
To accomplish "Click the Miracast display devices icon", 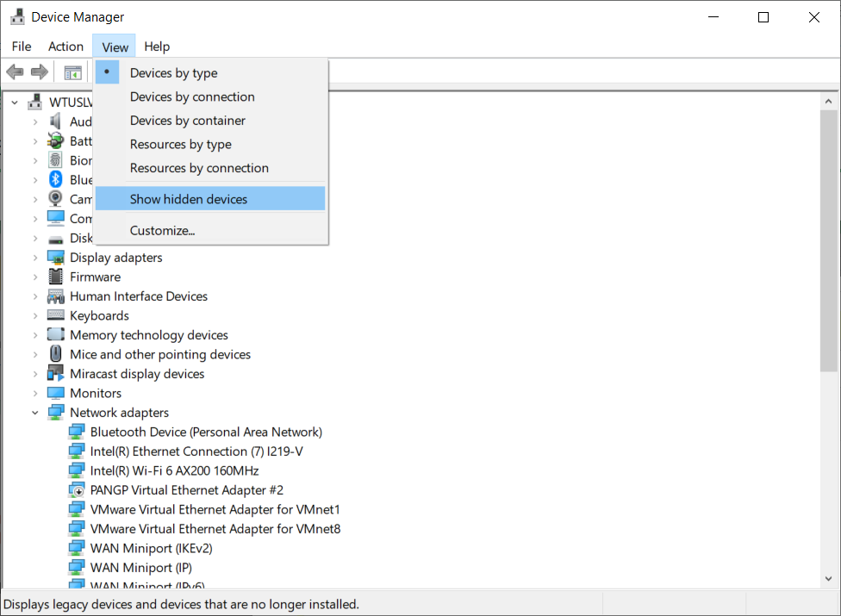I will [x=56, y=373].
